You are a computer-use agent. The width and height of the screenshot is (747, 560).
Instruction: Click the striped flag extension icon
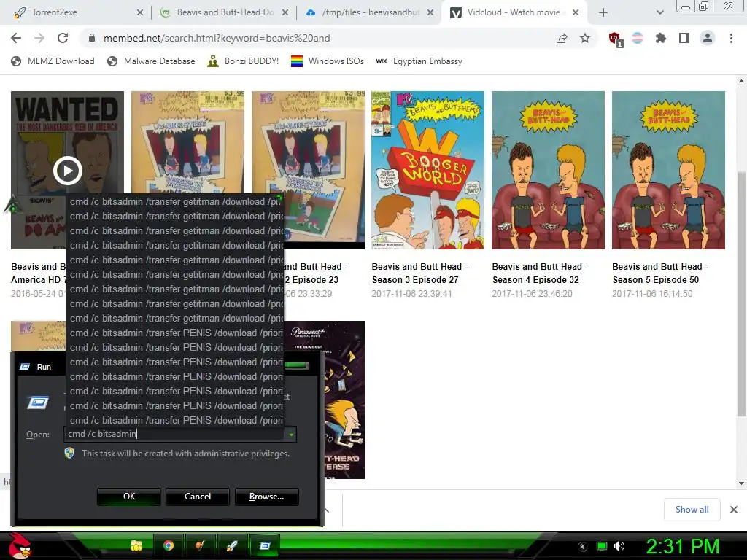coord(638,38)
